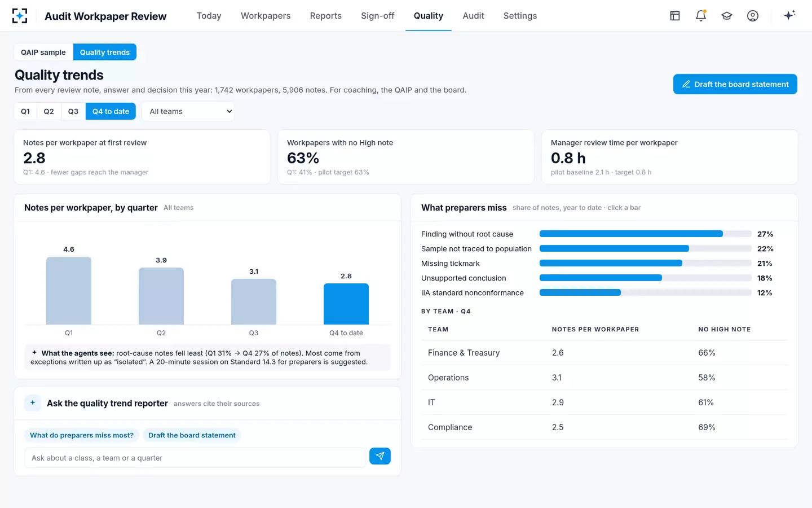The height and width of the screenshot is (508, 812).
Task: Open the Workpapers tab
Action: pos(266,16)
